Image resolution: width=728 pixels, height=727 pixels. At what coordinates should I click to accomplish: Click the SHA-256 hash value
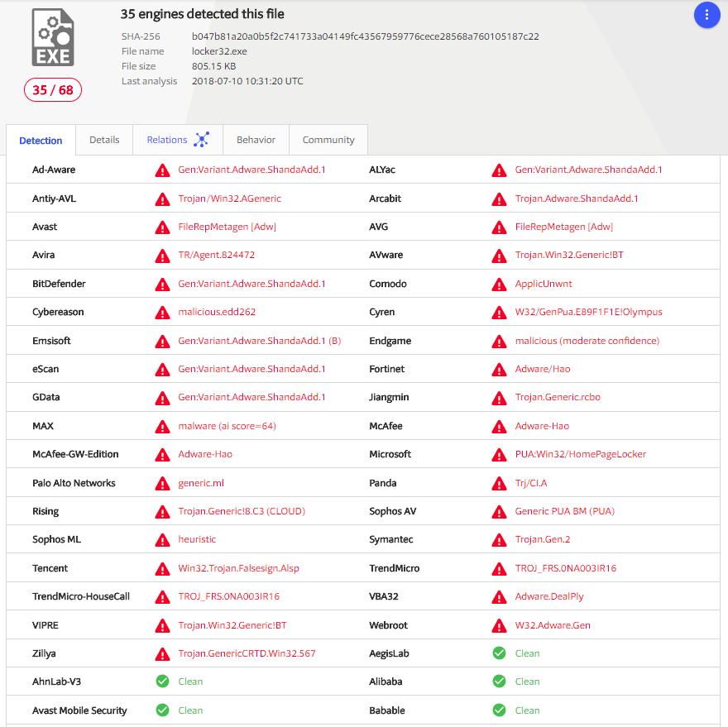(365, 36)
